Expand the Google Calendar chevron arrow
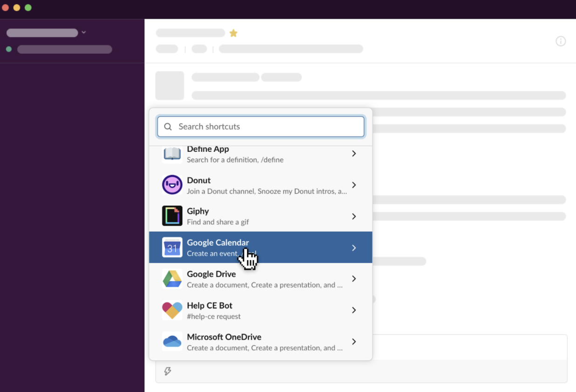This screenshot has height=392, width=576. click(x=354, y=248)
